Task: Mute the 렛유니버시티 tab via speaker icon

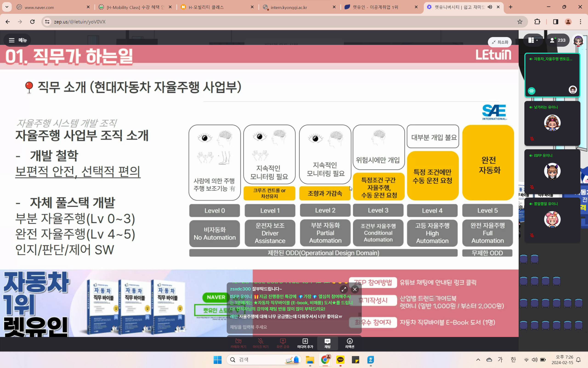Action: tap(490, 7)
